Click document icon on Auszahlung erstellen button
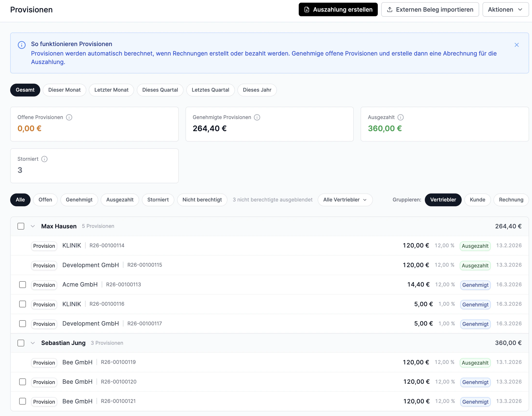532x416 pixels. point(307,9)
